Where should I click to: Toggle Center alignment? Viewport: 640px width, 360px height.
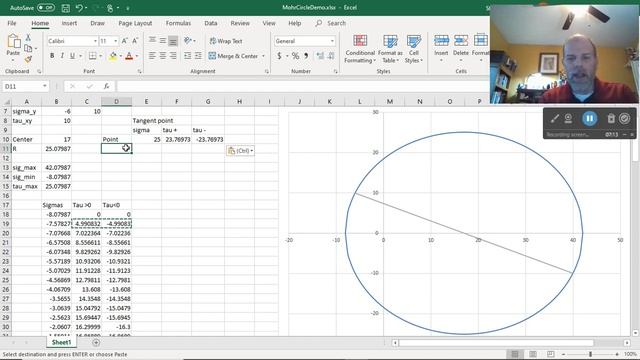[162, 56]
